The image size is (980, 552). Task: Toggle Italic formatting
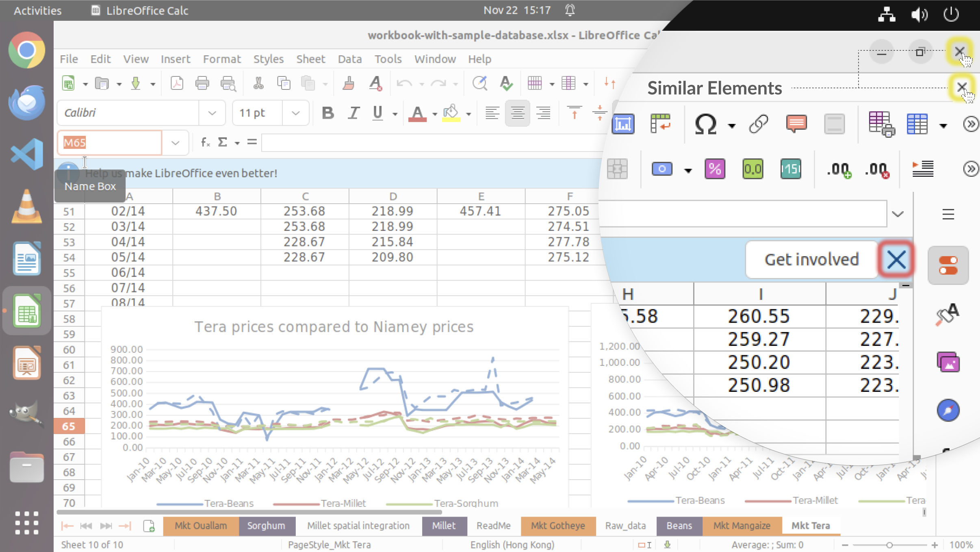coord(353,113)
